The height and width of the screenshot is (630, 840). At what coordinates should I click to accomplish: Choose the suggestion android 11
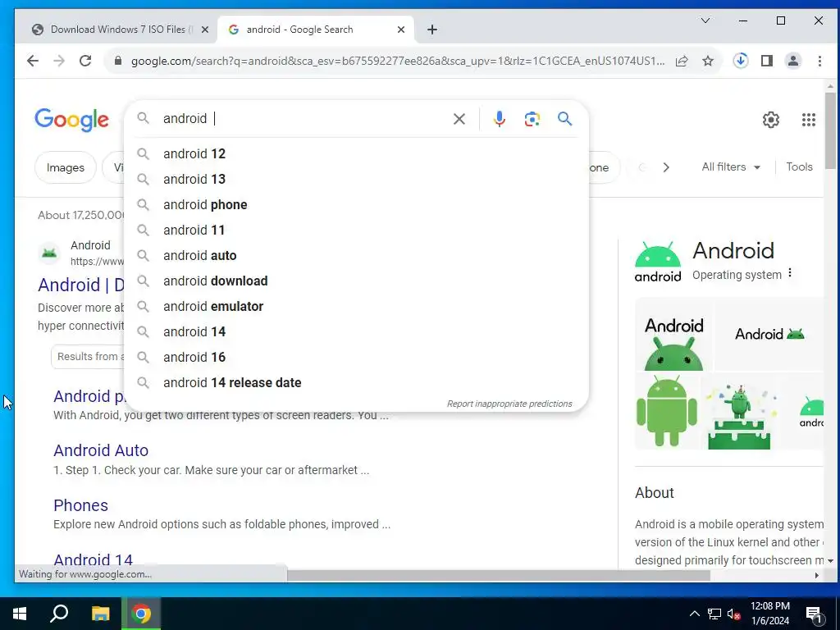[356, 230]
